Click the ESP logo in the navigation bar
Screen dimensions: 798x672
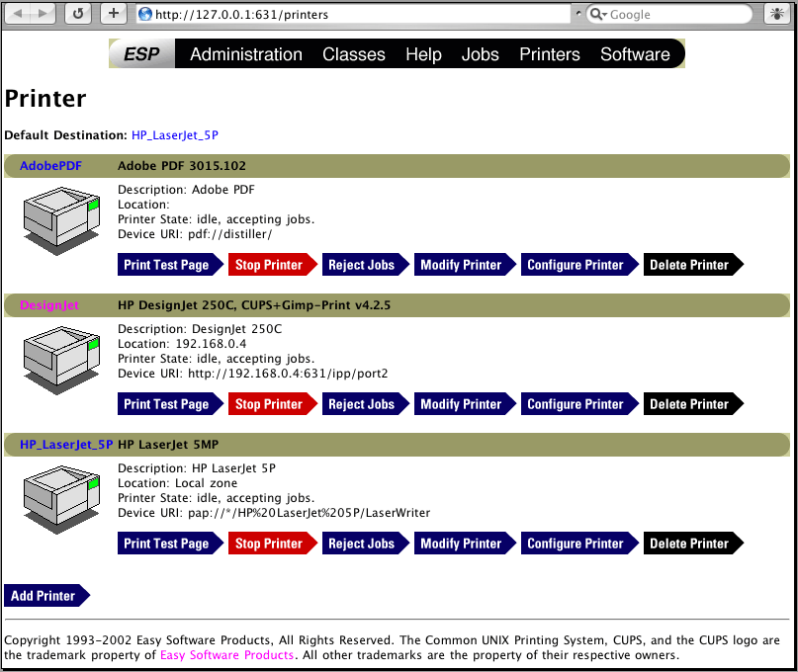[x=141, y=53]
